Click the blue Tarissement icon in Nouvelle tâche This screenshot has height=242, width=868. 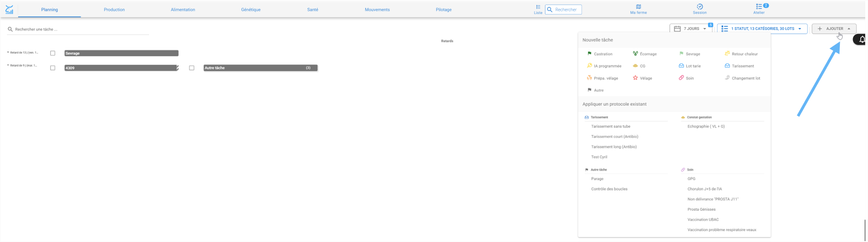pos(727,66)
